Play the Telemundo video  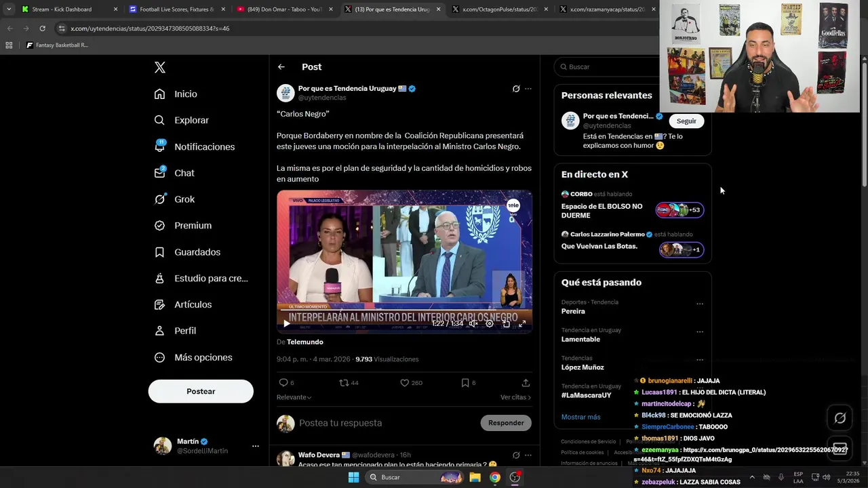point(287,323)
